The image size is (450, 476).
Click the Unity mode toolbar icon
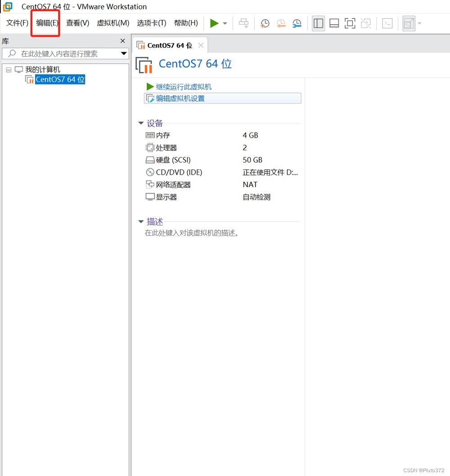point(365,23)
